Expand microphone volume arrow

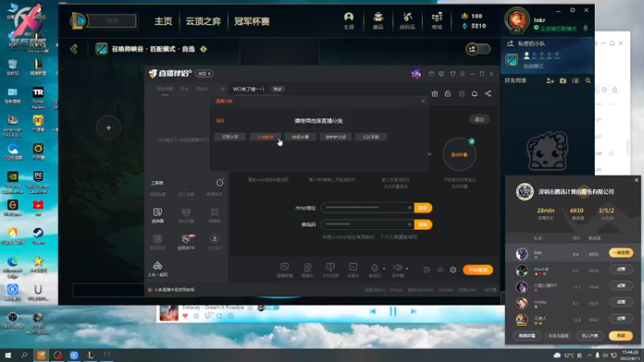click(x=384, y=269)
